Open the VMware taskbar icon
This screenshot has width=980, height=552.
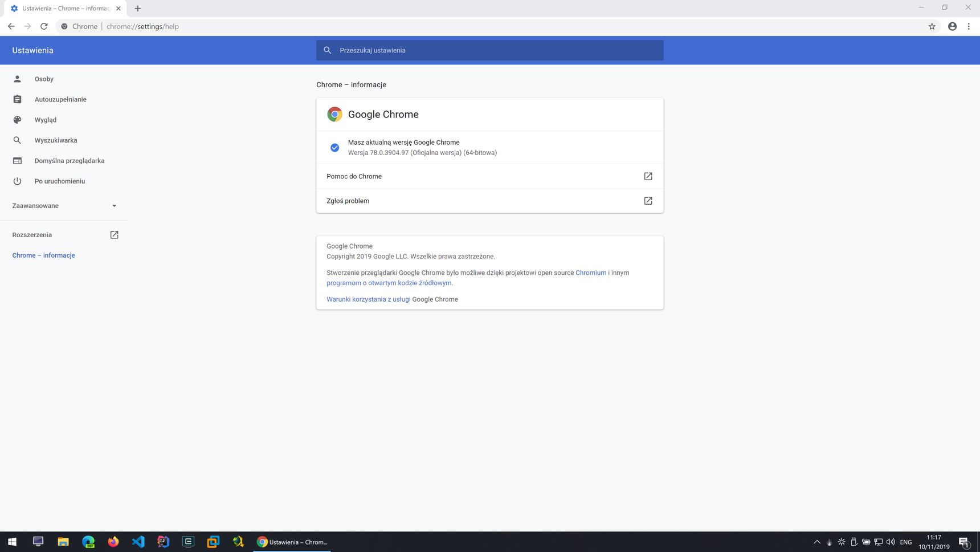coord(213,542)
